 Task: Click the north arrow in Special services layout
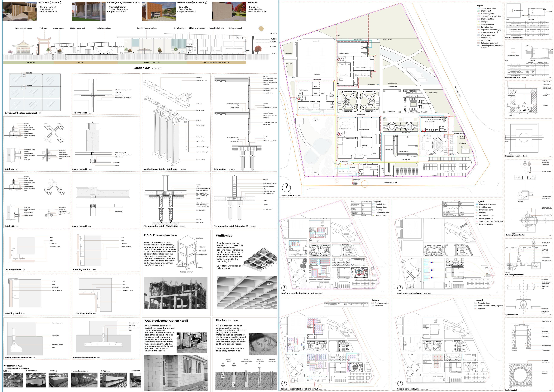[400, 383]
